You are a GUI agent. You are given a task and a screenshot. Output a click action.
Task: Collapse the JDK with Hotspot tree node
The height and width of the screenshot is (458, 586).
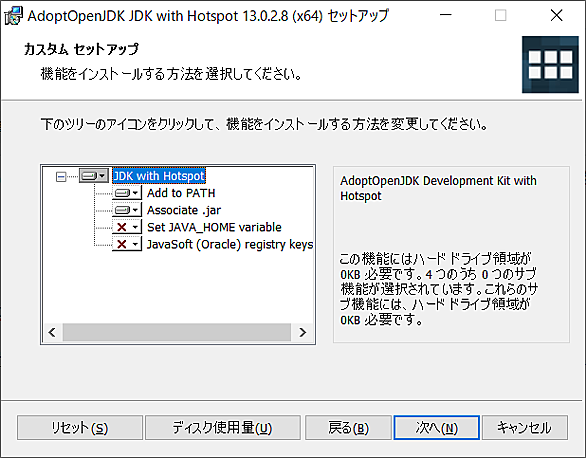coord(61,176)
